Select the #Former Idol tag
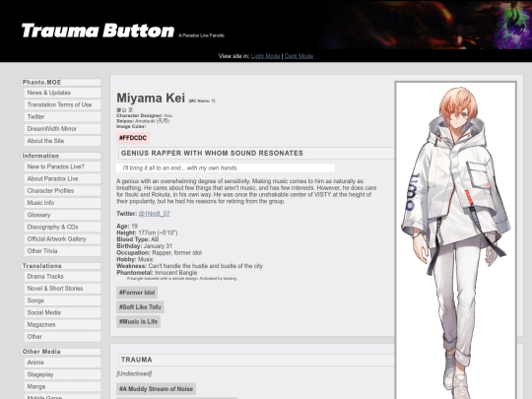Viewport: 532px width, 399px height. 137,293
